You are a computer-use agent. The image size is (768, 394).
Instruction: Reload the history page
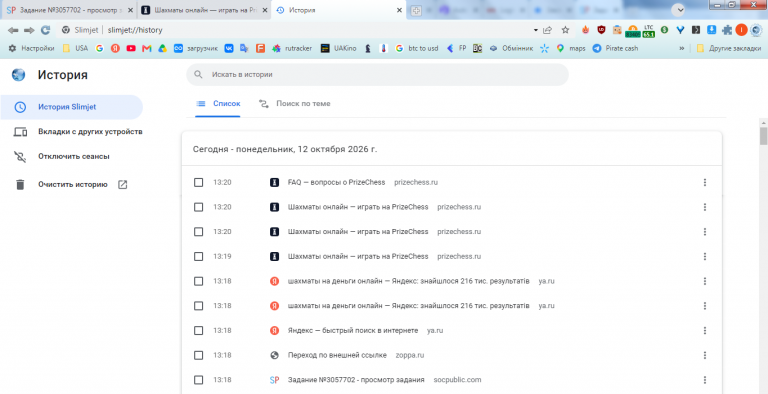45,30
